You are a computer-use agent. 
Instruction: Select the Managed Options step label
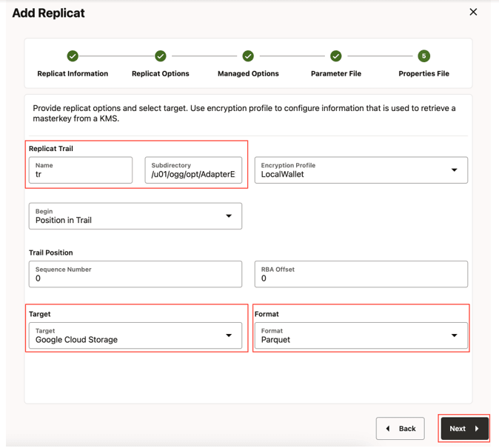248,73
